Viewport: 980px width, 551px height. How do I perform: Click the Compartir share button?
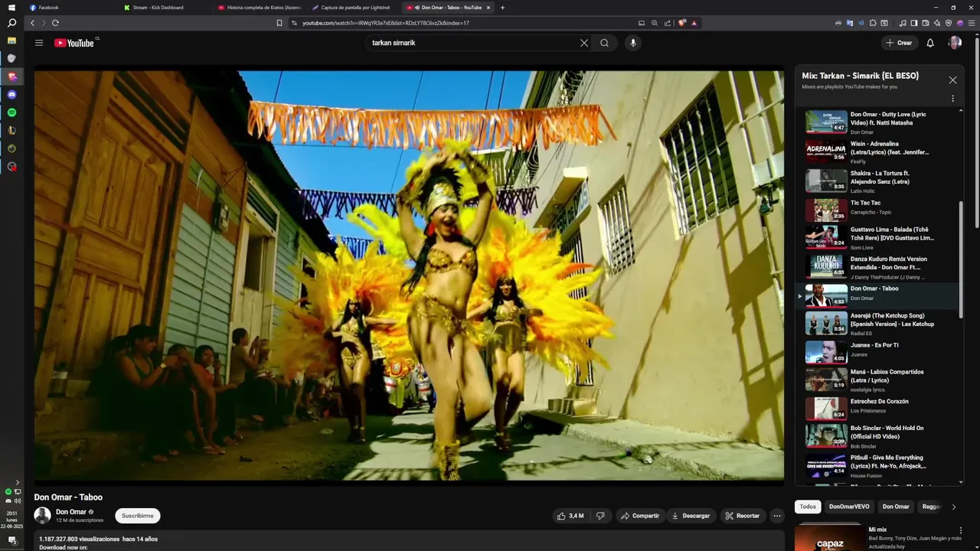[x=639, y=516]
